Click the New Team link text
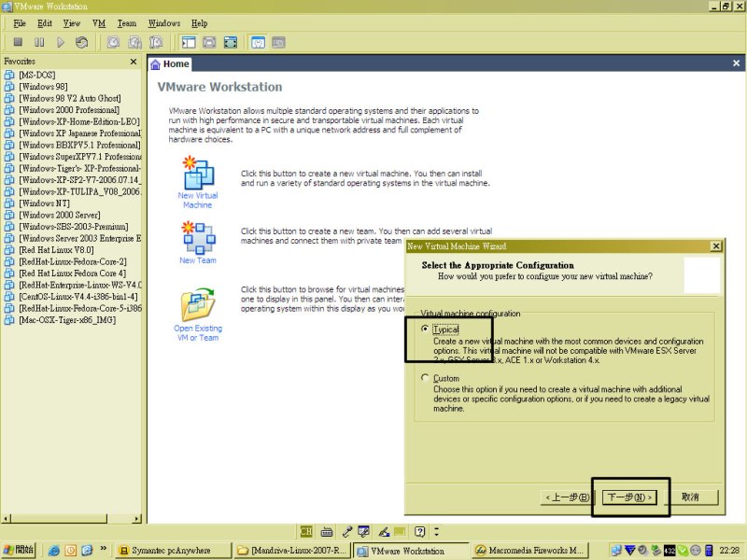 pos(198,260)
